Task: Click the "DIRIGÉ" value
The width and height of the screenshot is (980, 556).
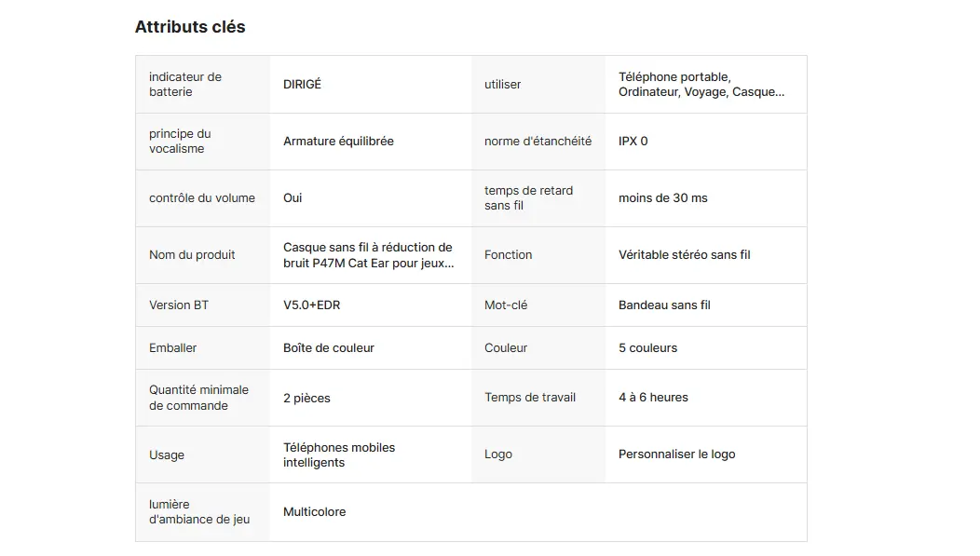Action: [302, 85]
